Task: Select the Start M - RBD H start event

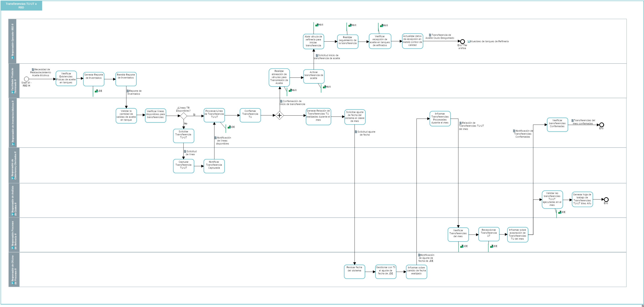Action: [26, 79]
